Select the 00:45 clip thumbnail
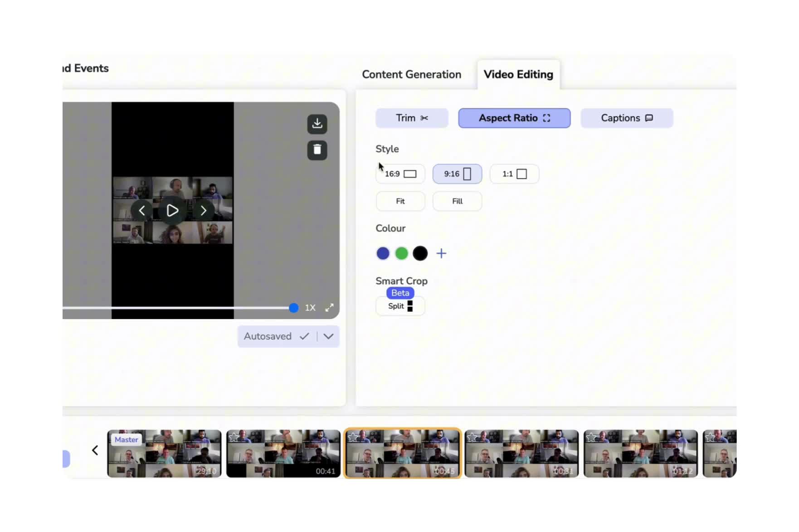 (x=403, y=453)
